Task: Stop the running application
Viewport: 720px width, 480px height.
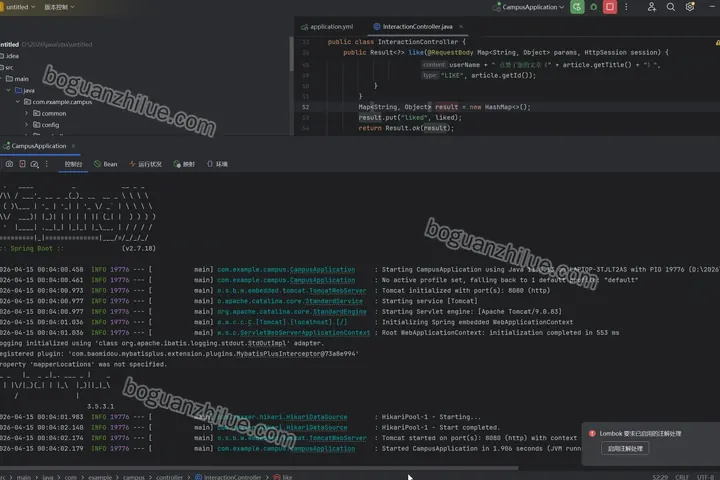Action: (x=610, y=7)
